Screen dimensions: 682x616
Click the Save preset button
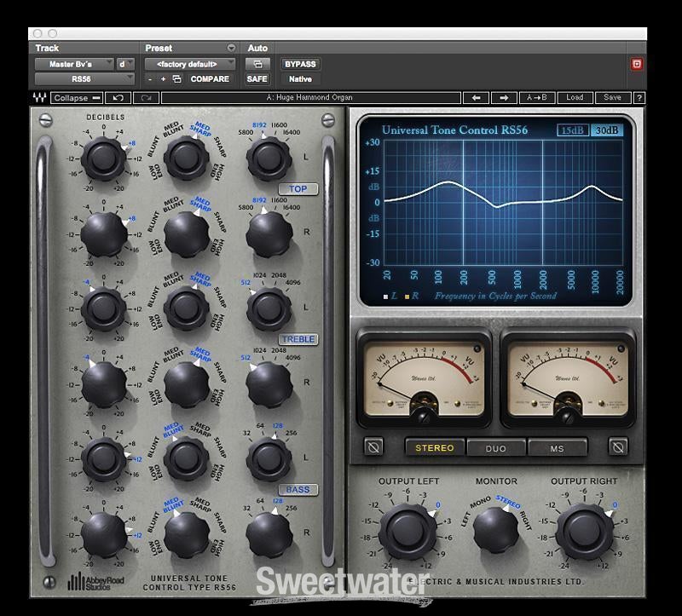click(612, 98)
